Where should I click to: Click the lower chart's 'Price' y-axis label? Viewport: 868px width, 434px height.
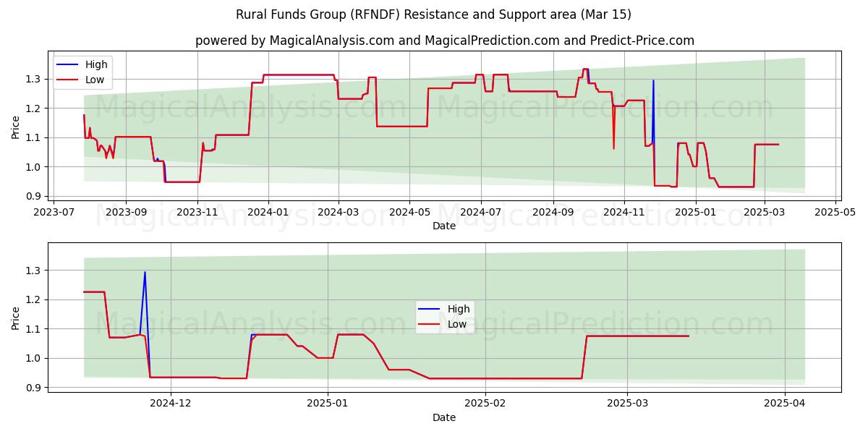tap(16, 318)
